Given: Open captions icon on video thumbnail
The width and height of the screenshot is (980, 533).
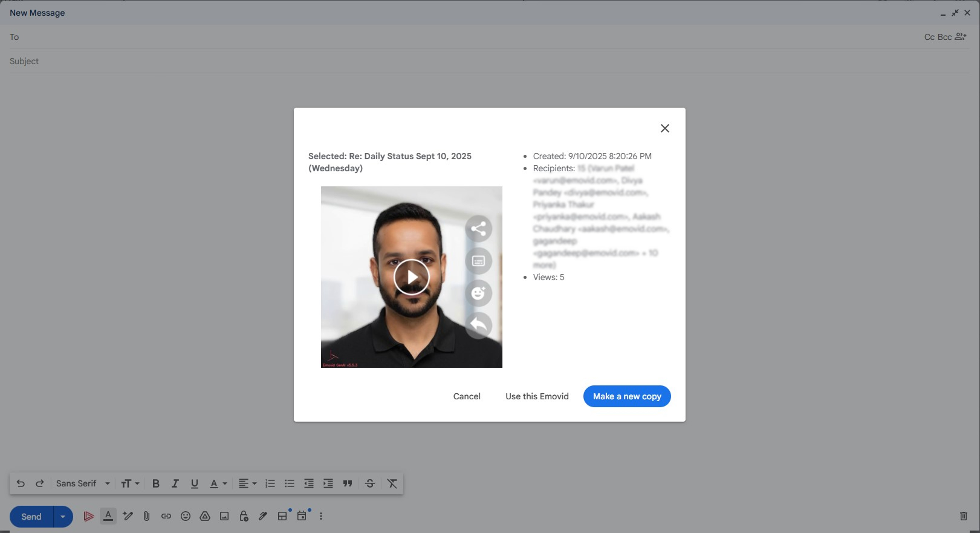Looking at the screenshot, I should pos(478,261).
